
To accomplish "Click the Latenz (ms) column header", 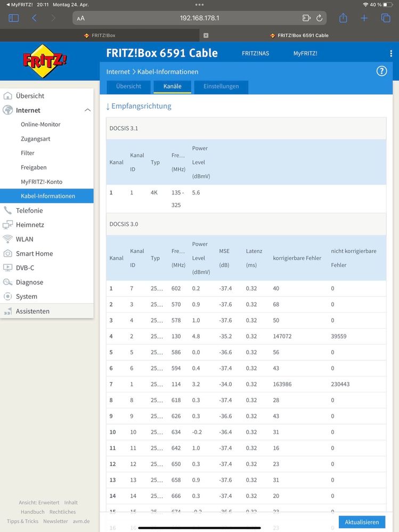I will point(254,258).
